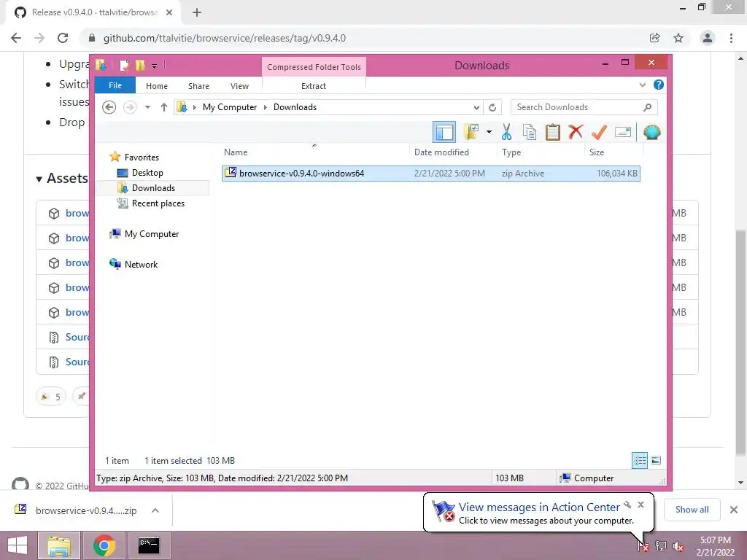
Task: Switch to the View ribbon tab
Action: (239, 86)
